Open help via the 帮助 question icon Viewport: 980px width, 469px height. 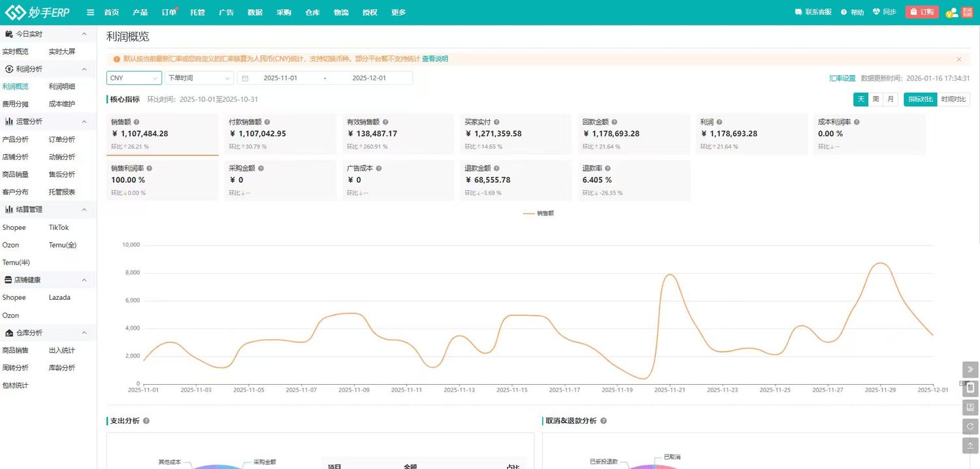point(843,12)
